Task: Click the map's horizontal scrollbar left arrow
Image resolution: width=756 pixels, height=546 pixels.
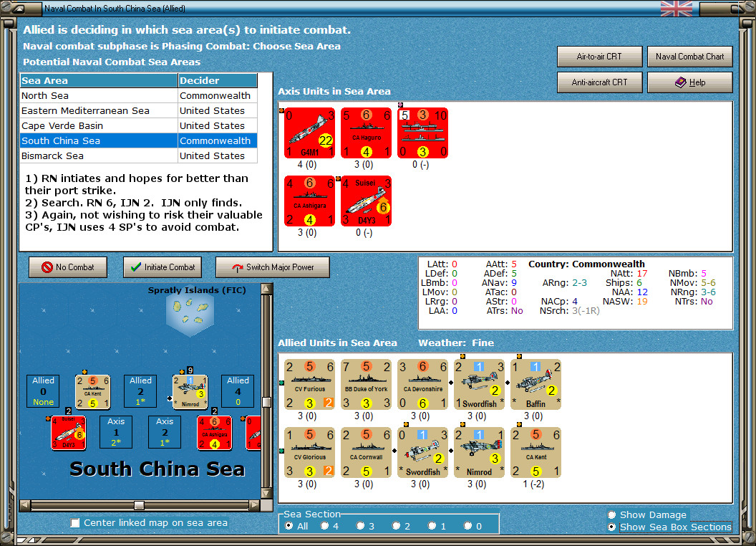Action: pos(25,505)
